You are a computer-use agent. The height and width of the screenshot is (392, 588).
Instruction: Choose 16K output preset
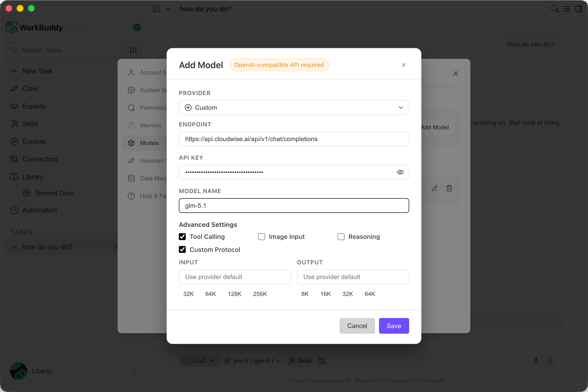[x=326, y=294]
